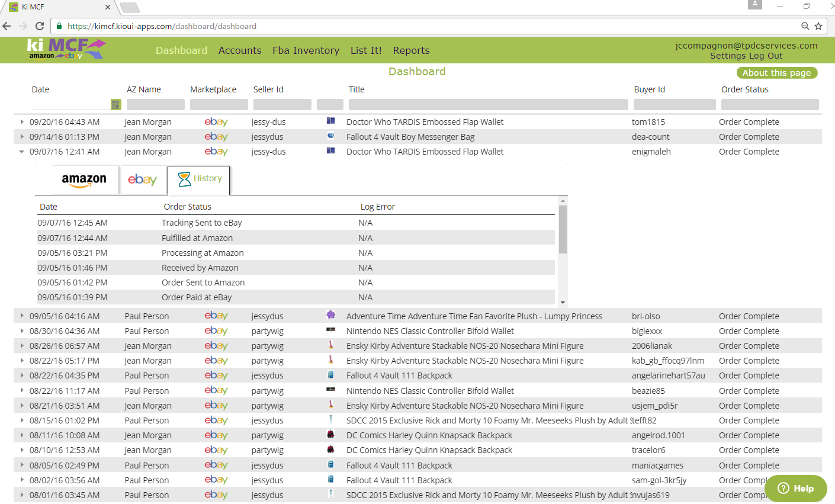Focus the Title filter field
Viewport: 835px width, 504px height.
coord(489,105)
